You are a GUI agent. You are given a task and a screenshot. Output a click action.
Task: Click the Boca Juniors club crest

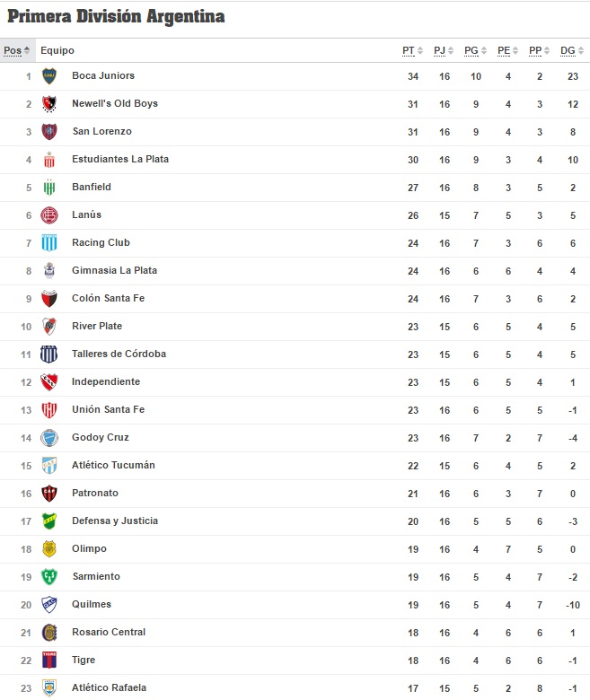pyautogui.click(x=49, y=76)
